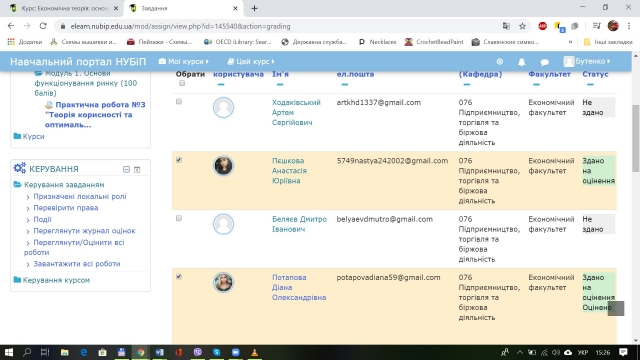
Task: Expand the Цей курс dropdown menu
Action: pos(251,62)
